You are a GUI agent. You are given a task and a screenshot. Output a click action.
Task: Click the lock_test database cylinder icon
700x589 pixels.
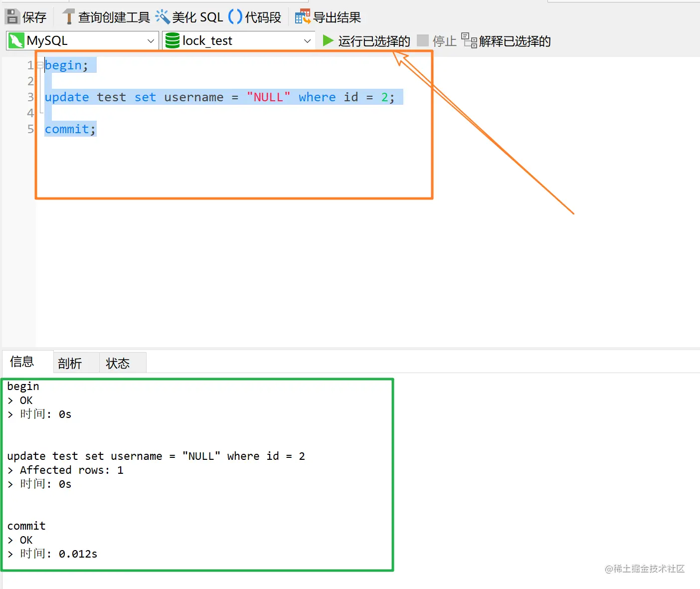[173, 40]
